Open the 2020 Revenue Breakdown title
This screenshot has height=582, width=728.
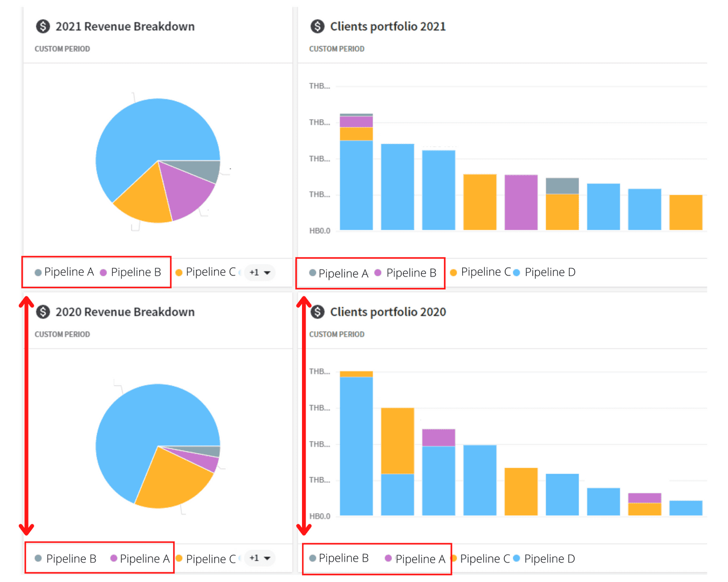125,312
